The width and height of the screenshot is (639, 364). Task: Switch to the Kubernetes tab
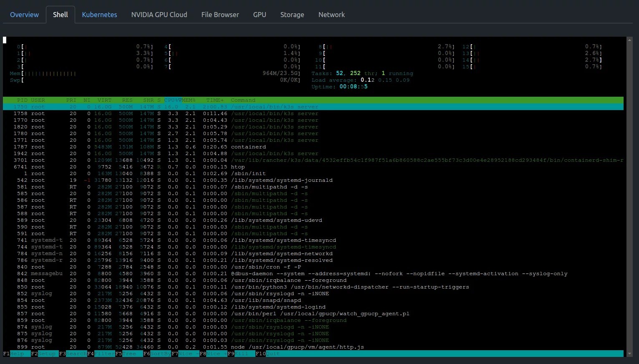pyautogui.click(x=99, y=15)
